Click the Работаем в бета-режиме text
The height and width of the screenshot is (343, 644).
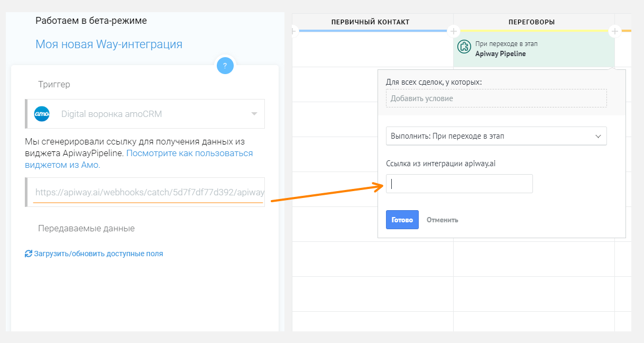point(91,21)
